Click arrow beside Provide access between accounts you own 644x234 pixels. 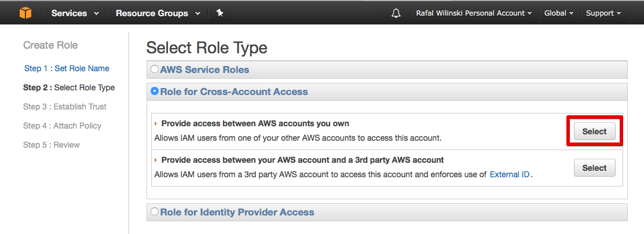[156, 123]
